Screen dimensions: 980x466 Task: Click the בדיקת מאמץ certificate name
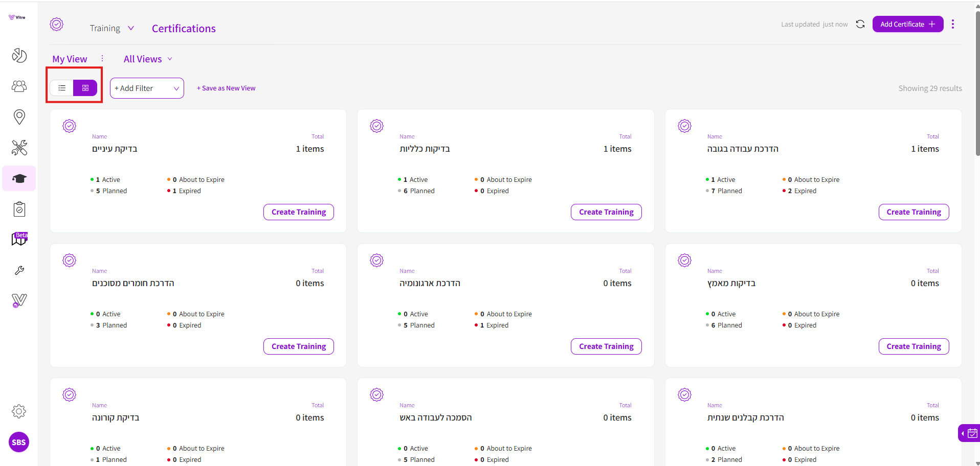tap(731, 283)
